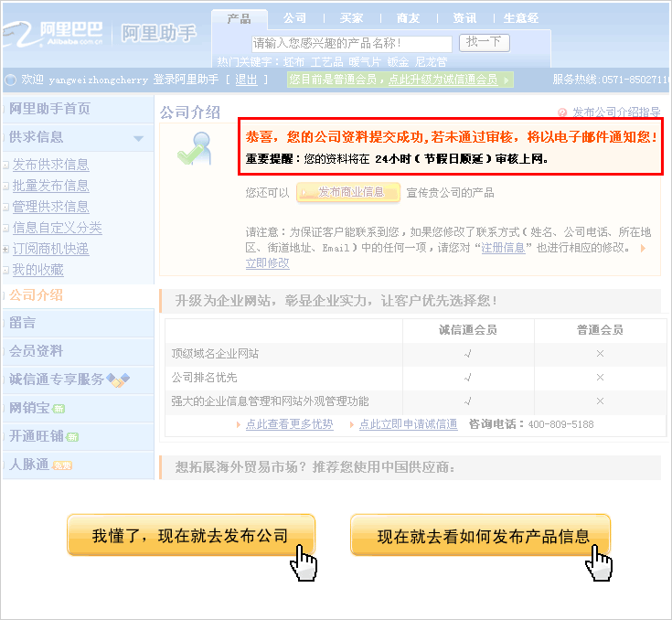The height and width of the screenshot is (620, 672).
Task: Click 点此查看更多优势 link
Action: click(x=289, y=424)
